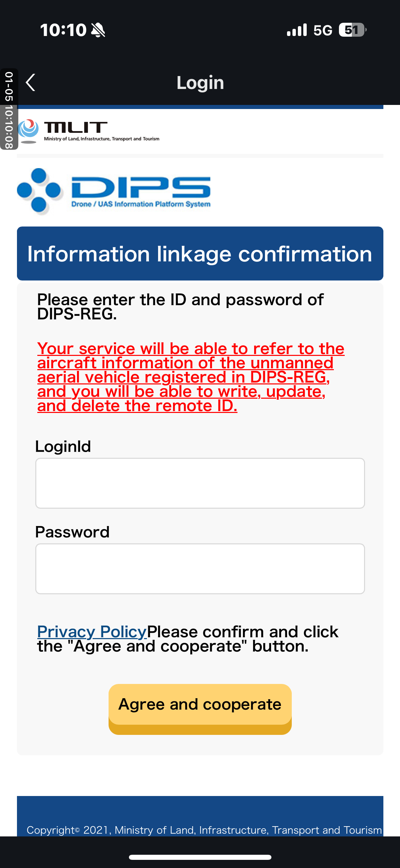Click the silent mode bell icon
The height and width of the screenshot is (868, 400).
pyautogui.click(x=98, y=30)
